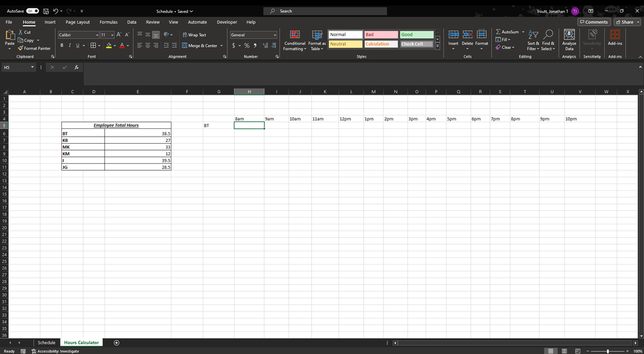Viewport: 644px width, 354px height.
Task: Expand the cell styles gallery More arrow
Action: 438,46
